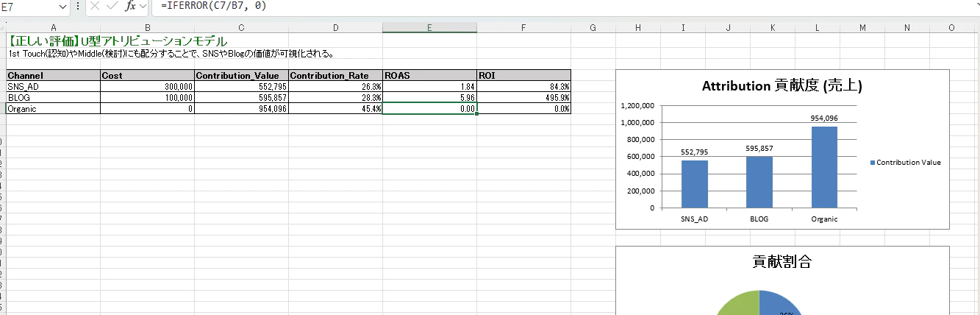Select the table cell showing 552,795
The height and width of the screenshot is (315, 980).
pyautogui.click(x=241, y=86)
